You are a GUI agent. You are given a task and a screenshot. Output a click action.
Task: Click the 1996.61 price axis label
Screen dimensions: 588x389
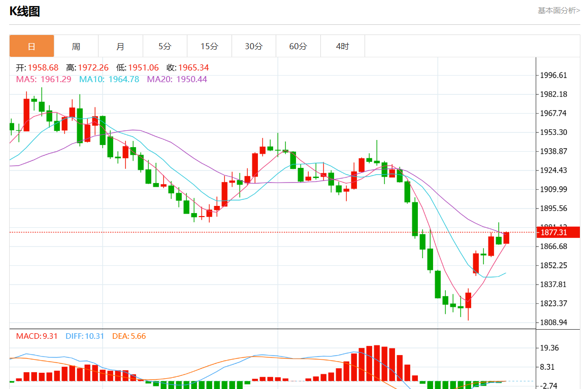[553, 75]
